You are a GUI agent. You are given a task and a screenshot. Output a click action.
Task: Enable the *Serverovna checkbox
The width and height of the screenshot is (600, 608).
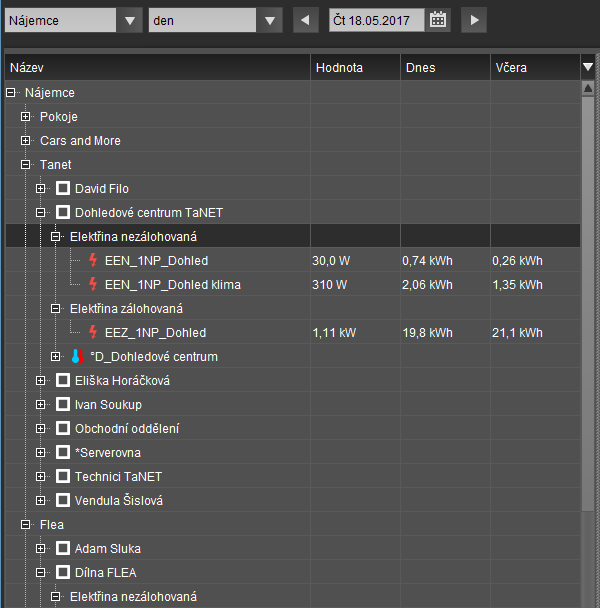[63, 453]
